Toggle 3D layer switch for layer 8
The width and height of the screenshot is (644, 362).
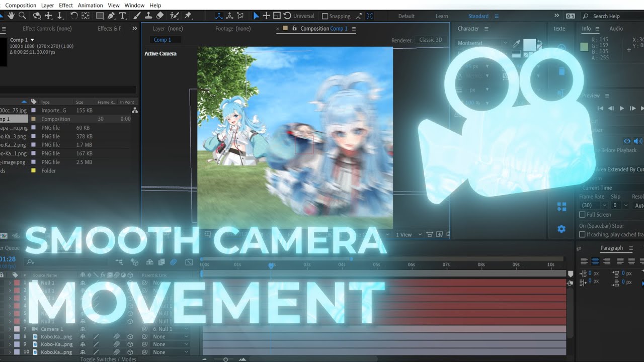(130, 337)
